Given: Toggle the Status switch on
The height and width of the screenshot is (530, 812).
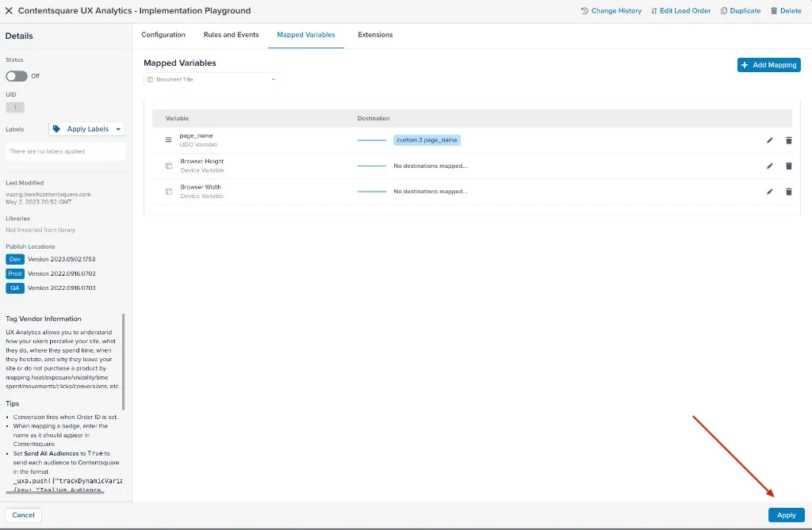Looking at the screenshot, I should click(16, 76).
